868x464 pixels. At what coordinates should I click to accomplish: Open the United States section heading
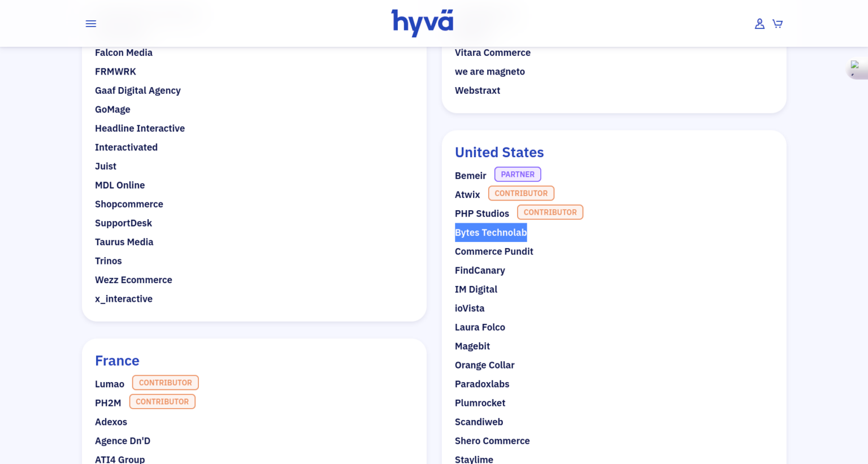[x=499, y=152]
